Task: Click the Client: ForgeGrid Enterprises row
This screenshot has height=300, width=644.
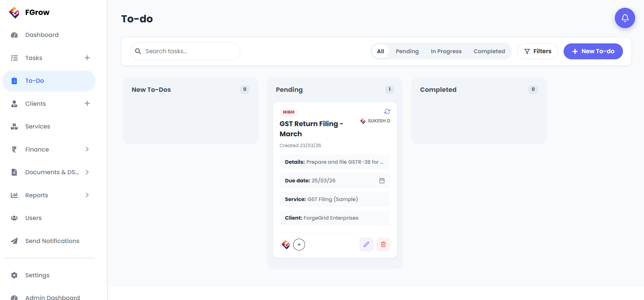Action: (x=335, y=218)
